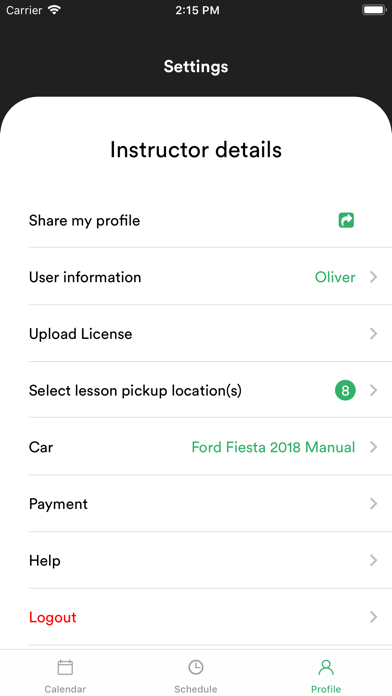Expand User information chevron
Image resolution: width=392 pixels, height=696 pixels.
click(x=373, y=277)
